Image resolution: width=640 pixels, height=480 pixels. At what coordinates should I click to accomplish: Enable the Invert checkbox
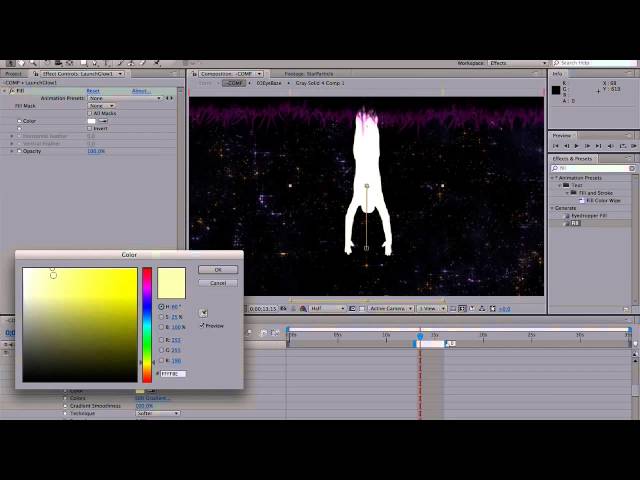(x=90, y=128)
